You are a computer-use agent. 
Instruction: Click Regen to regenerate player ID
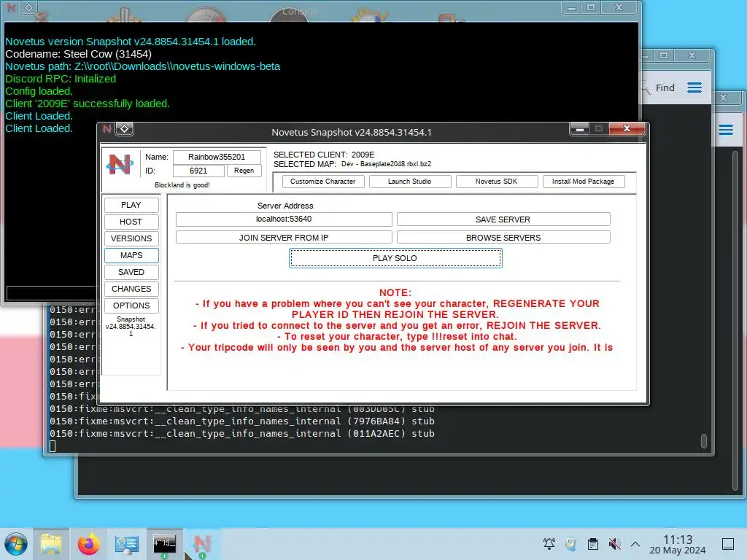[x=244, y=171]
